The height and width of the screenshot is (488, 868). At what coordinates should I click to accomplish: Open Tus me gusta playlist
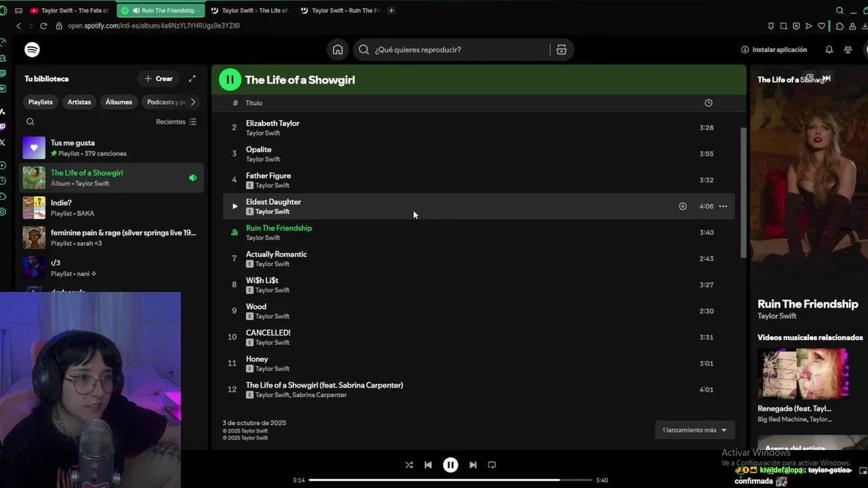click(x=112, y=148)
